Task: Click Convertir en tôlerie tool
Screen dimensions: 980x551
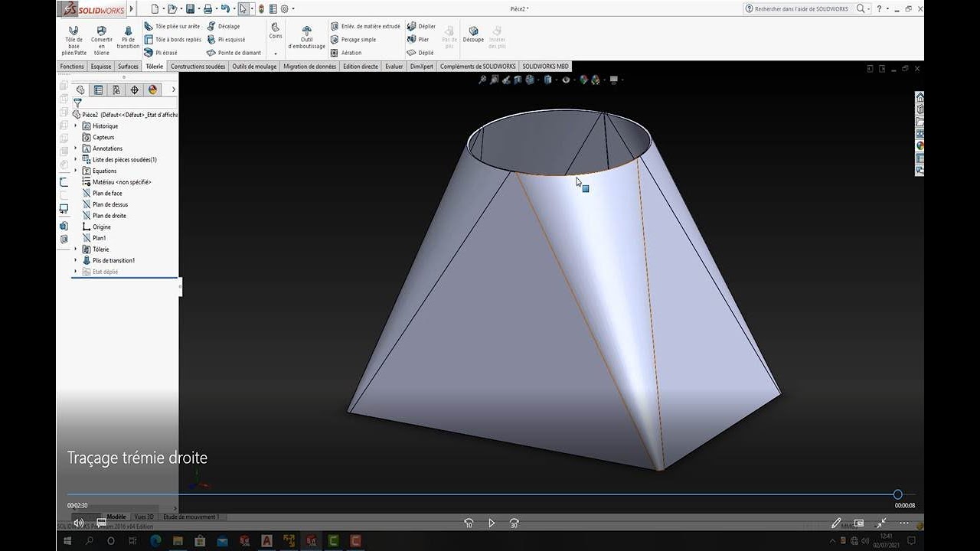Action: (x=101, y=41)
